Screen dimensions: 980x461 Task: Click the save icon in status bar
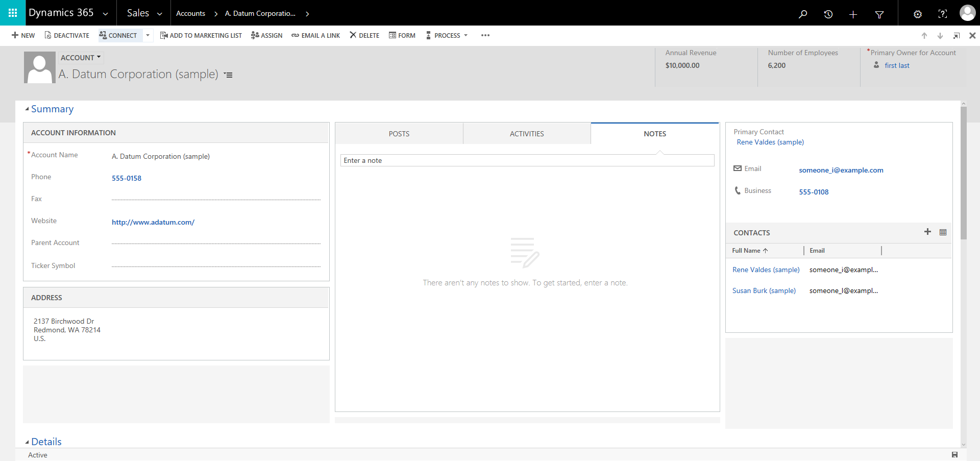click(x=954, y=454)
